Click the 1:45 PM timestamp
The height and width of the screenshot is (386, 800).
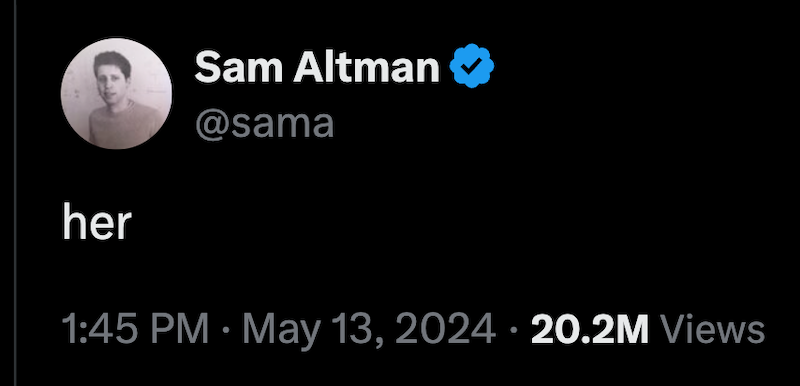pyautogui.click(x=135, y=329)
